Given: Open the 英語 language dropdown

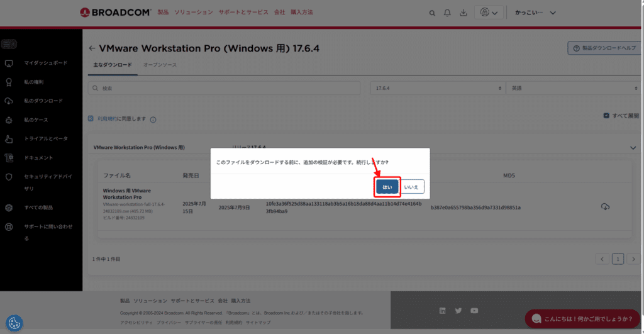Looking at the screenshot, I should 574,88.
